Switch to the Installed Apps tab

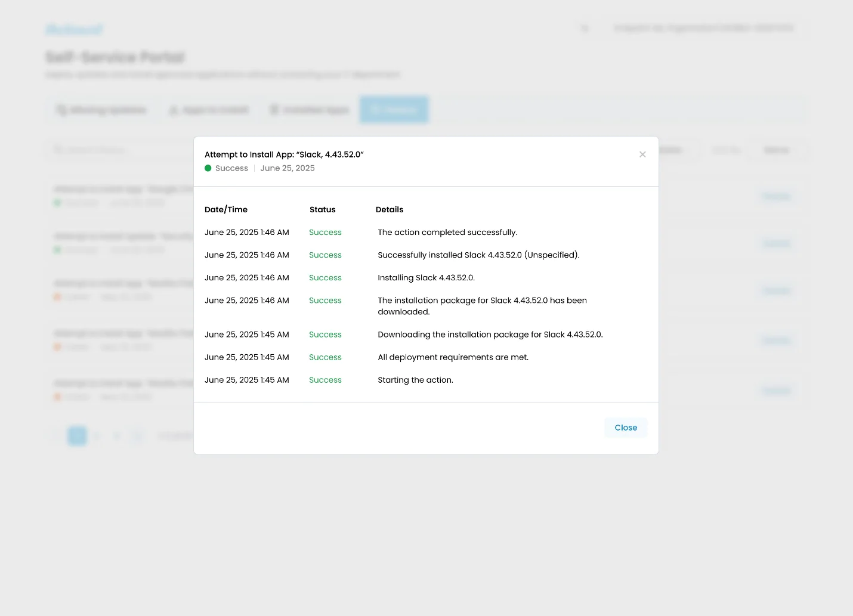click(x=310, y=110)
